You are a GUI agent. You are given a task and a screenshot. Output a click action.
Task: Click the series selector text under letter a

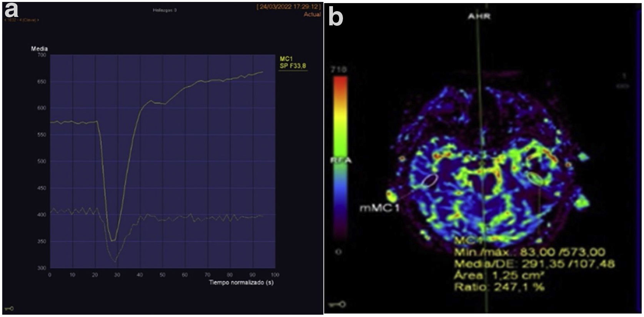point(22,20)
